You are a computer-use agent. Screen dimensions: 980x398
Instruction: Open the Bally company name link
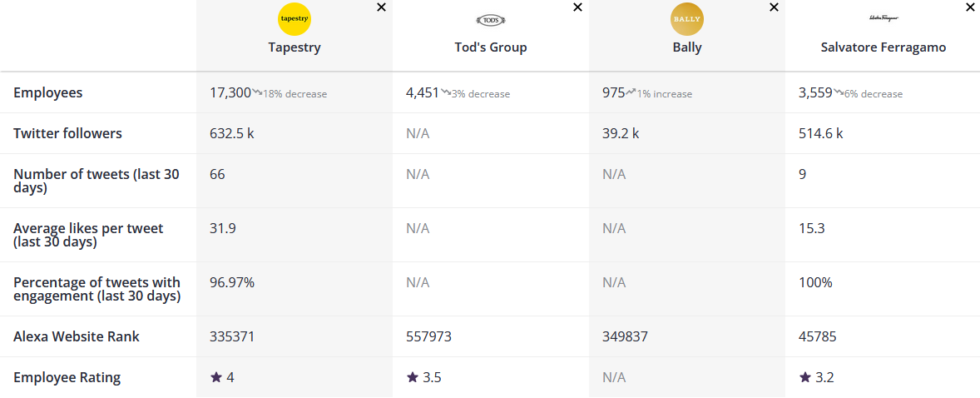click(x=687, y=47)
